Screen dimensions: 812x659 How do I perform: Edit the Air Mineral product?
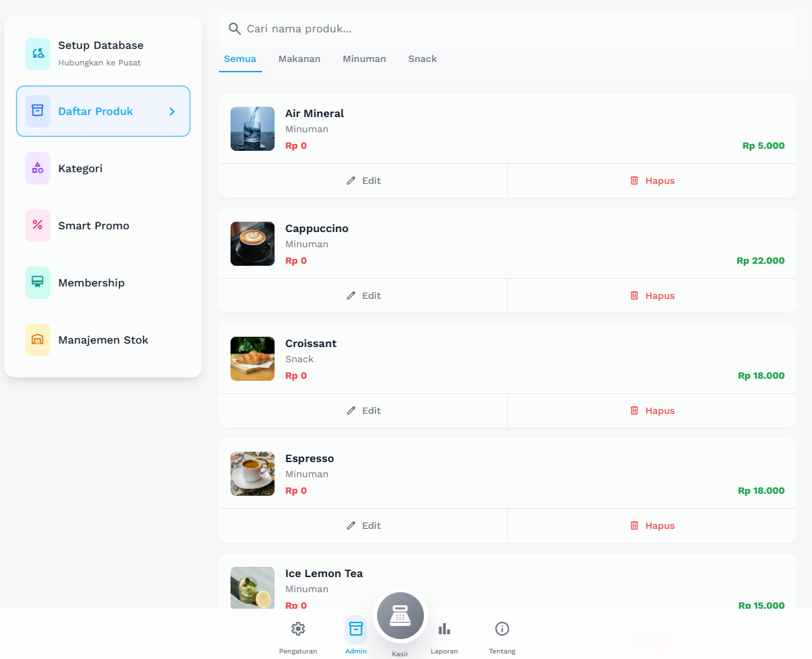363,180
